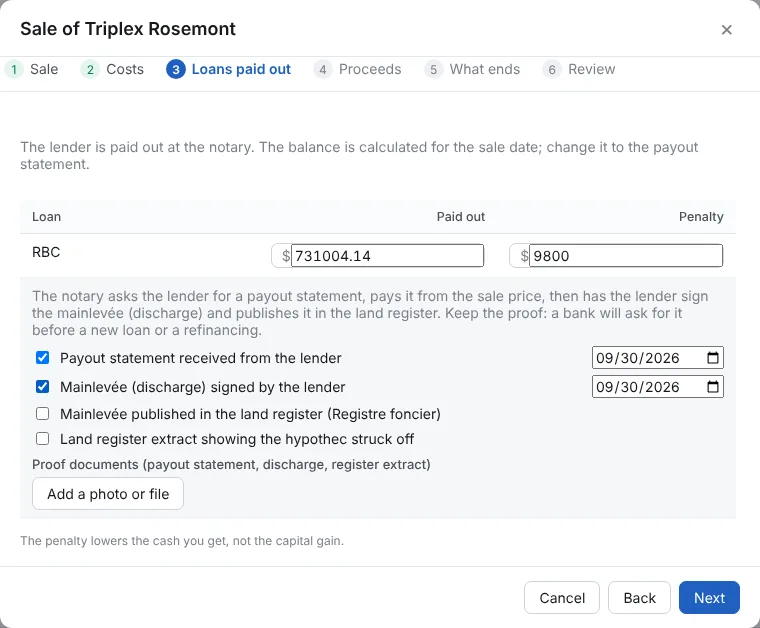The image size is (760, 628).
Task: Open calendar picker for mainlevée signed date
Action: 712,387
